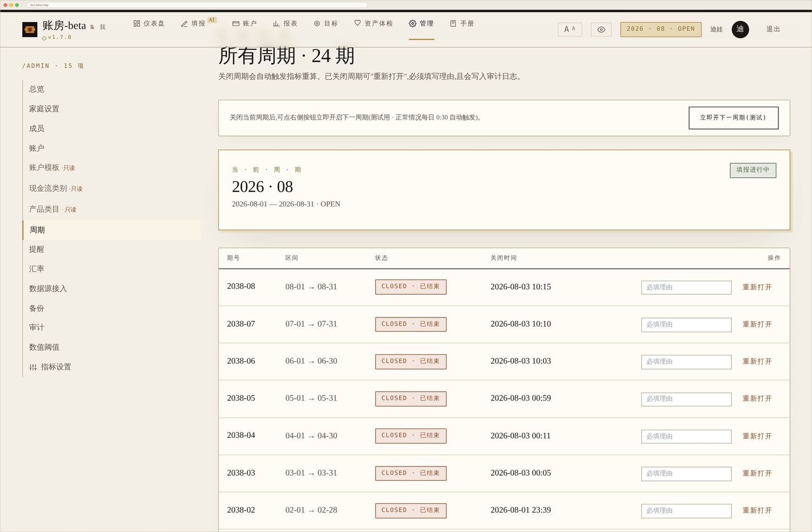Open the 报表 reports nav item
The width and height of the screenshot is (812, 532).
(x=285, y=23)
